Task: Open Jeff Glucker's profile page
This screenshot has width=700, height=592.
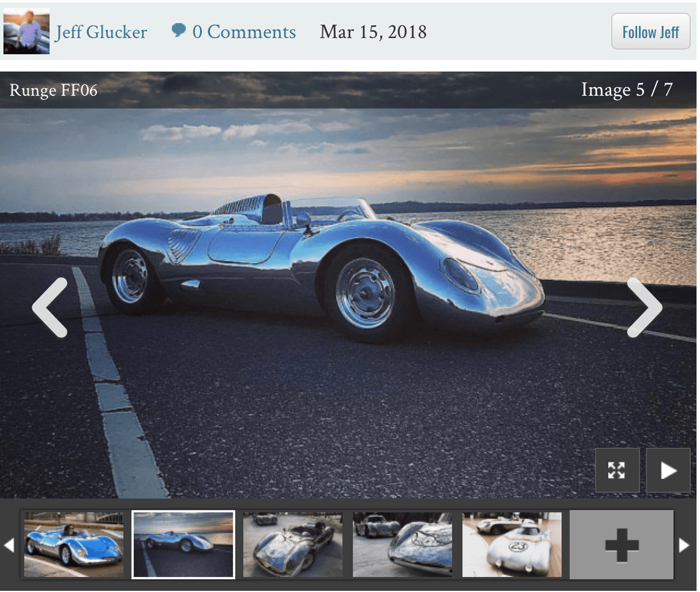Action: [x=100, y=32]
